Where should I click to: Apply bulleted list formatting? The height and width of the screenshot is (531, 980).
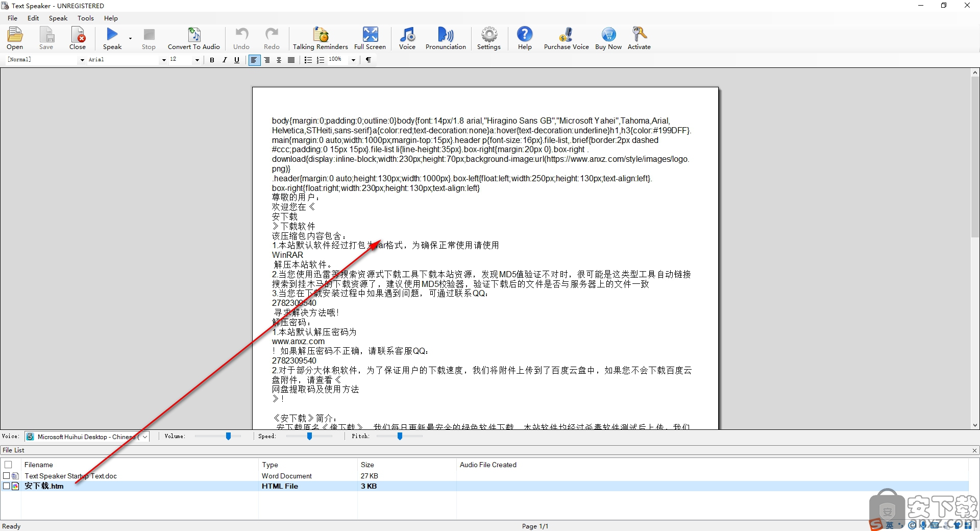(308, 60)
